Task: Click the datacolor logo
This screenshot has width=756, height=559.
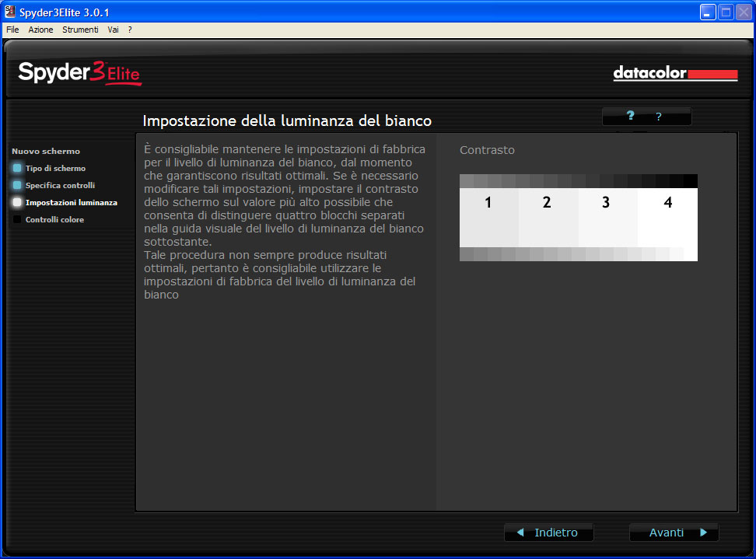Action: [675, 74]
